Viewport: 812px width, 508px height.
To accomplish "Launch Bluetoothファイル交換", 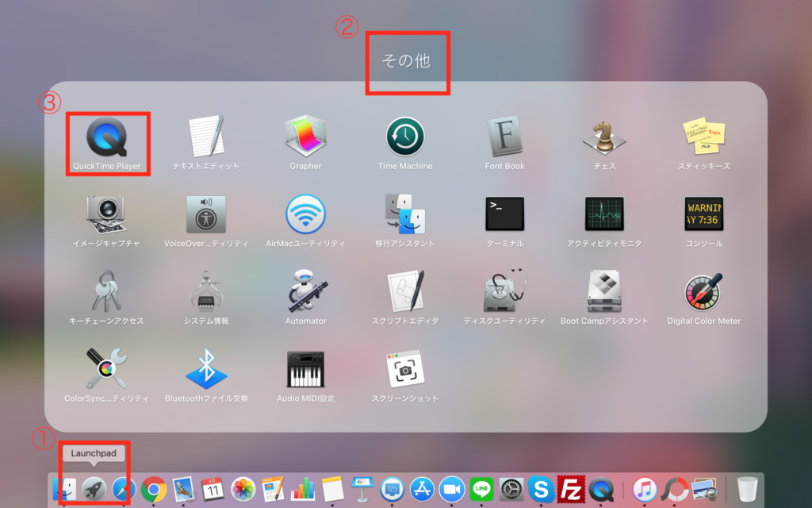I will 206,368.
